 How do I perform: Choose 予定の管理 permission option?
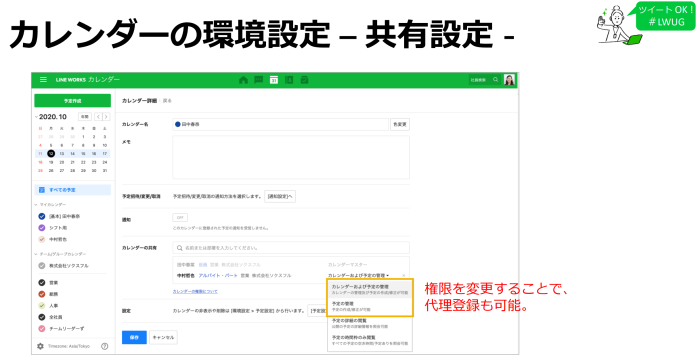tap(370, 306)
